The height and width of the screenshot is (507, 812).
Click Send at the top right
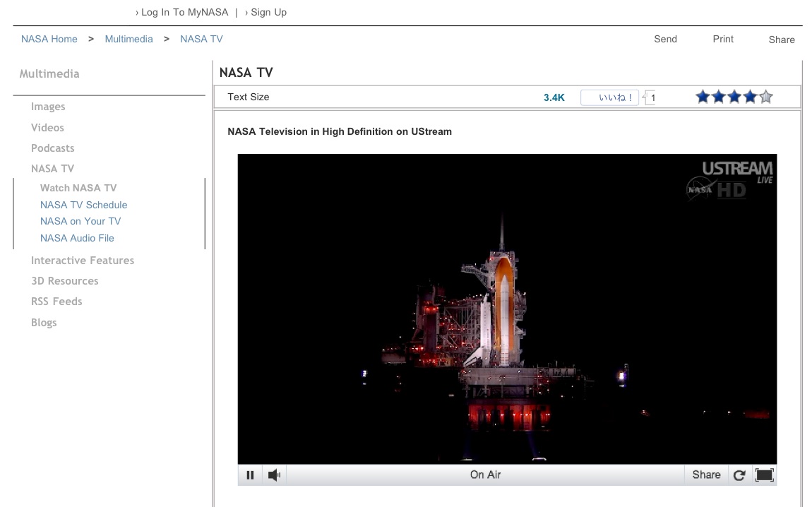(x=665, y=39)
